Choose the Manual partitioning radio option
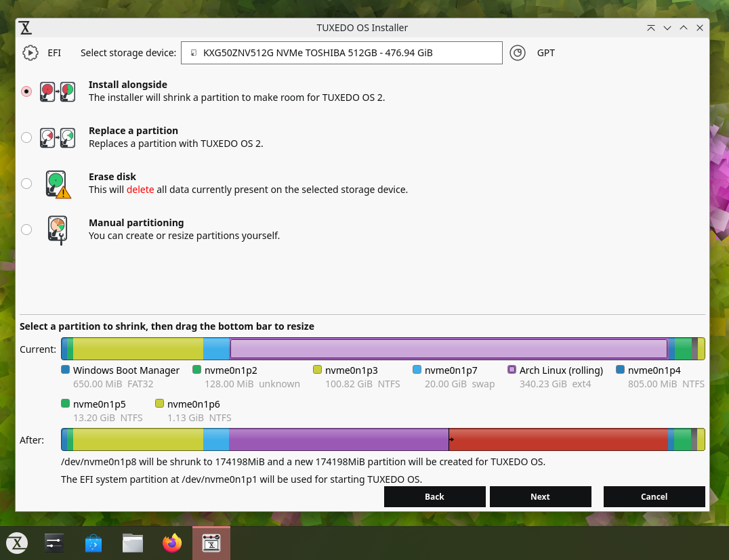 coord(26,230)
